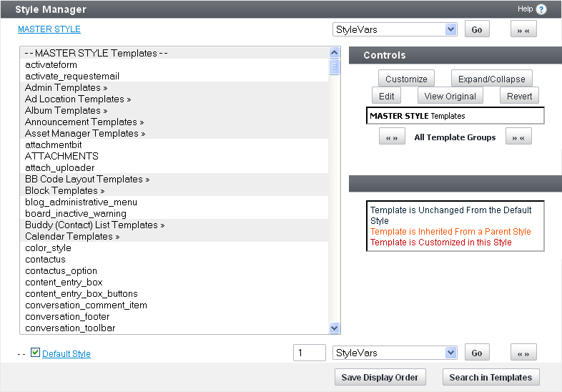Click the bottom « » expand button
The image size is (562, 392).
coord(523,353)
